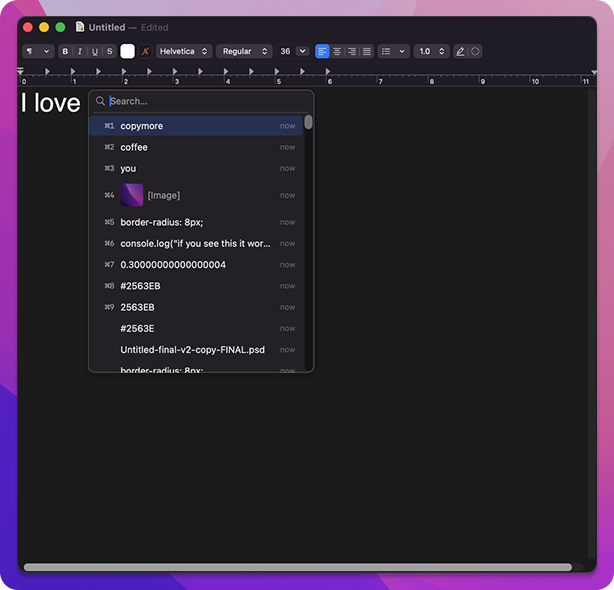This screenshot has height=590, width=614.
Task: Toggle strikethrough formatting
Action: pos(110,51)
